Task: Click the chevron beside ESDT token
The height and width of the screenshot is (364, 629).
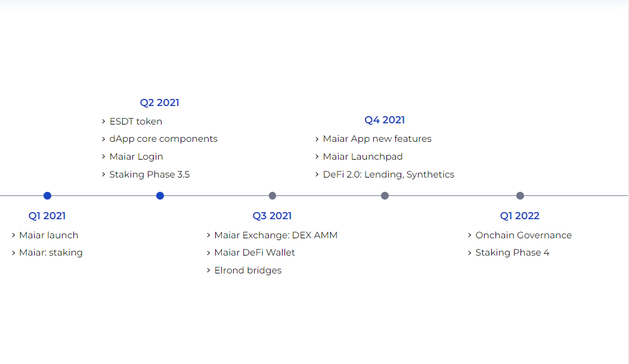Action: [104, 122]
